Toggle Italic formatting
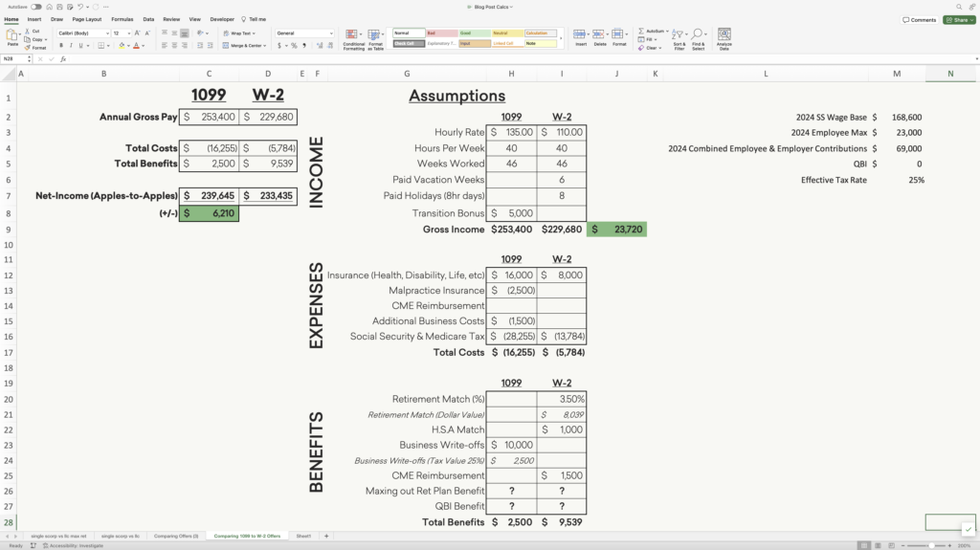This screenshot has height=550, width=980. point(71,46)
